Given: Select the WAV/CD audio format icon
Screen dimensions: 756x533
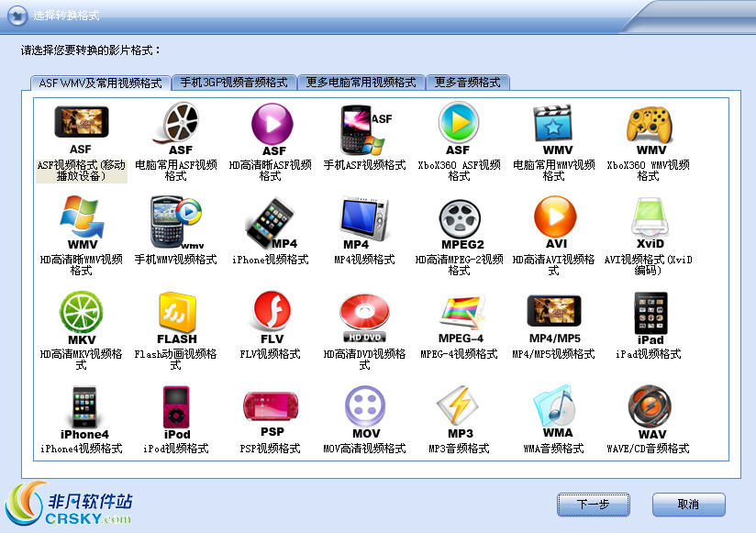Looking at the screenshot, I should tap(650, 413).
